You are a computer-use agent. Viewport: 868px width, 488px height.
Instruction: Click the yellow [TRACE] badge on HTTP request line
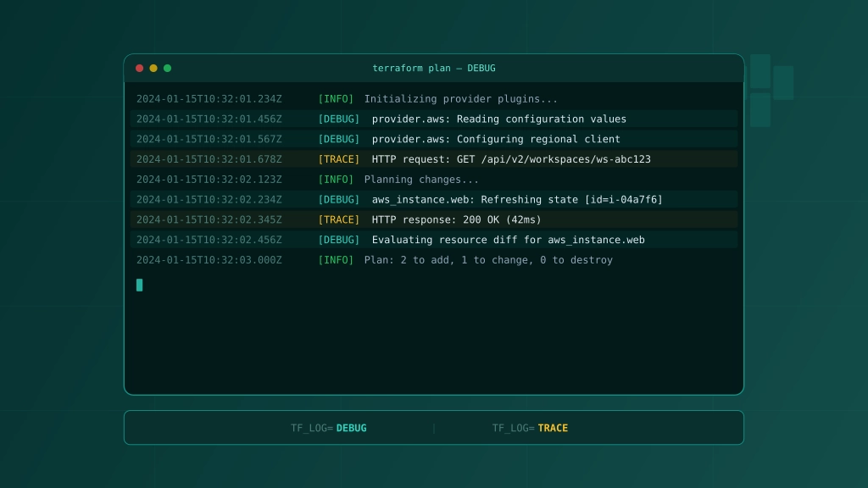(338, 159)
